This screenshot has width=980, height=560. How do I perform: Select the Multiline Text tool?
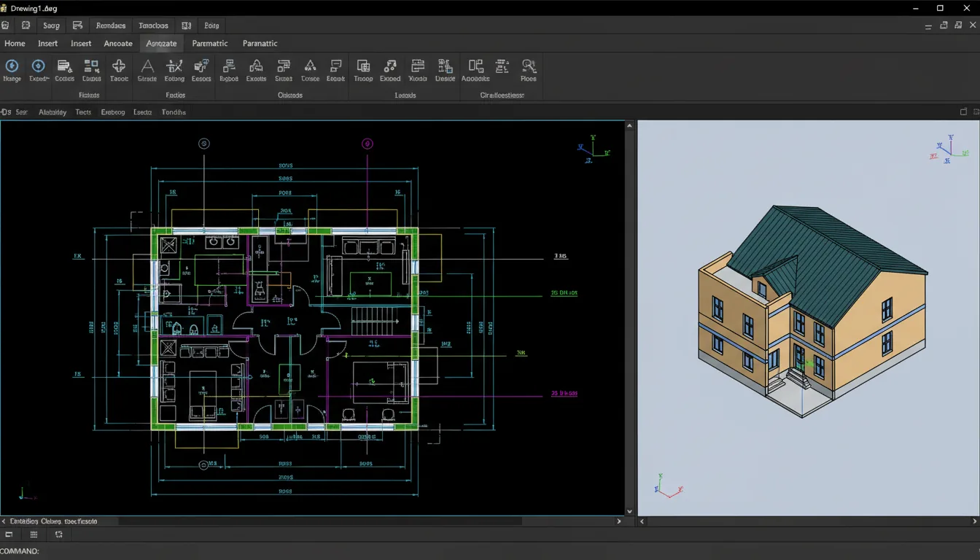147,69
